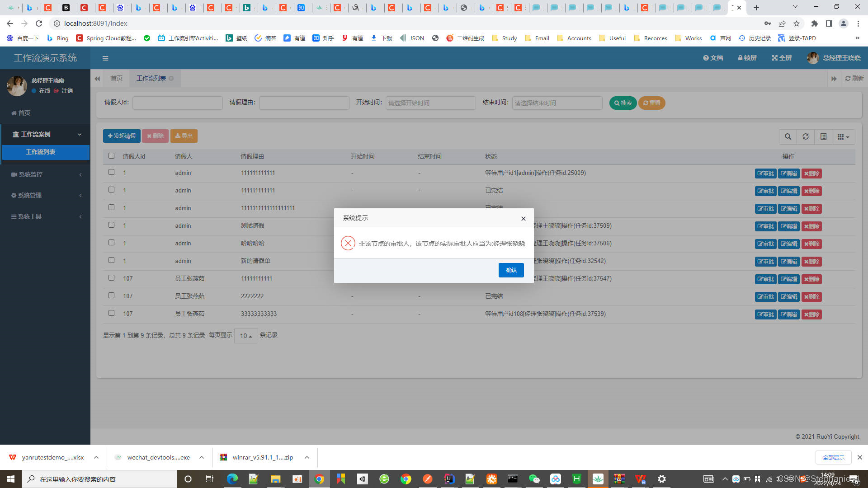Click the table refresh icon
This screenshot has width=868, height=488.
806,136
